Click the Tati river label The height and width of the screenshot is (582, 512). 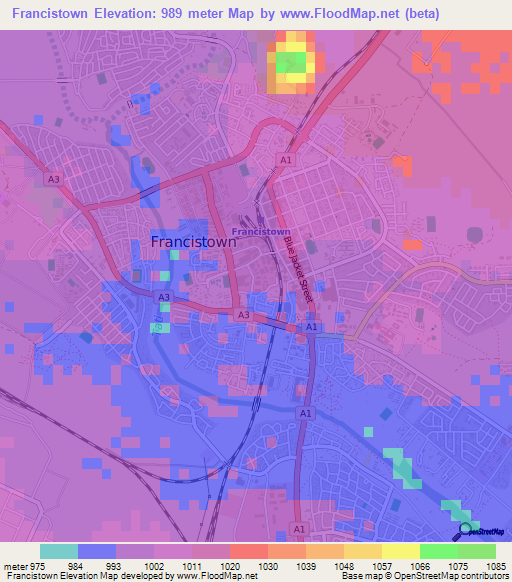pos(159,326)
